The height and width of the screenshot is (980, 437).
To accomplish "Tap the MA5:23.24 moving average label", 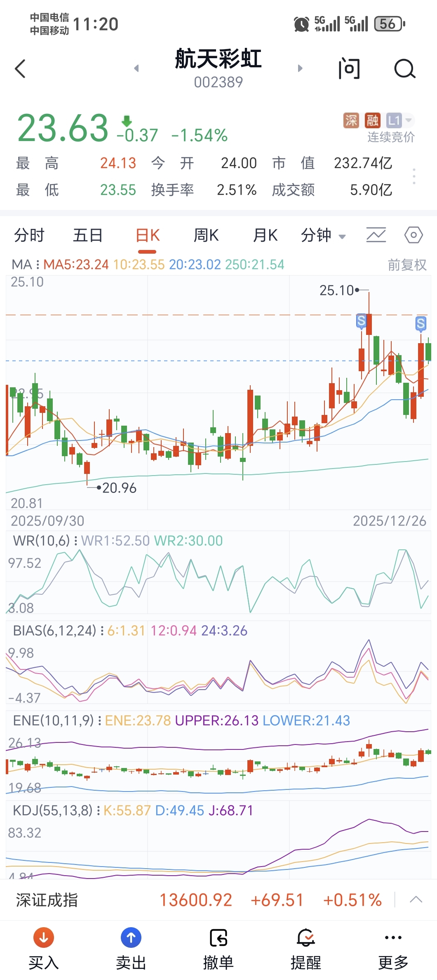I will (76, 264).
